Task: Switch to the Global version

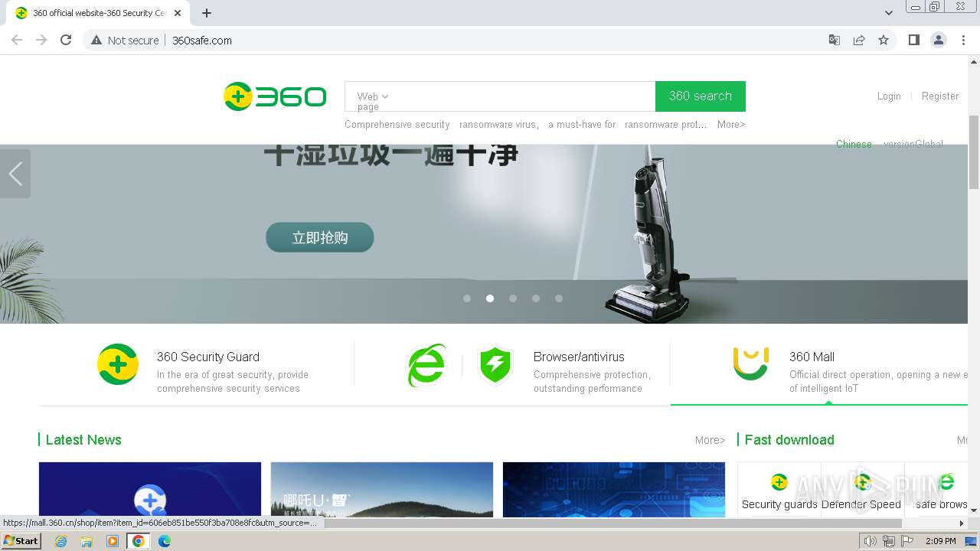Action: 913,144
